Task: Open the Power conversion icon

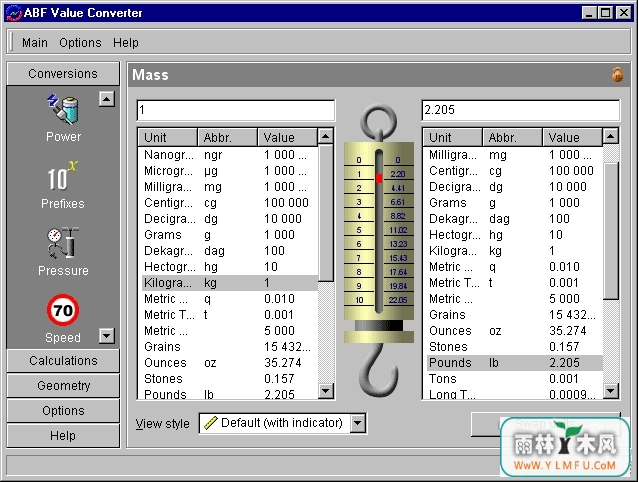Action: click(63, 118)
